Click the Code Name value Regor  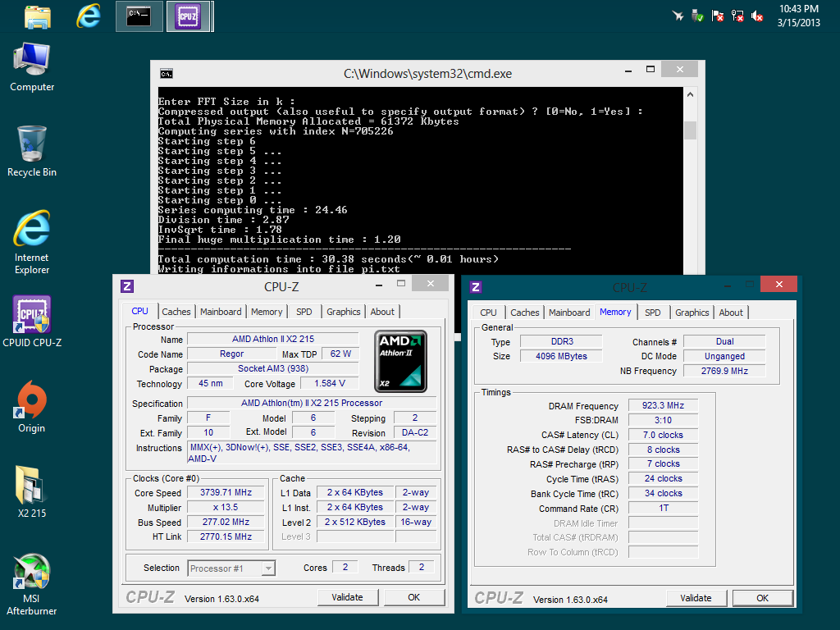pos(231,354)
